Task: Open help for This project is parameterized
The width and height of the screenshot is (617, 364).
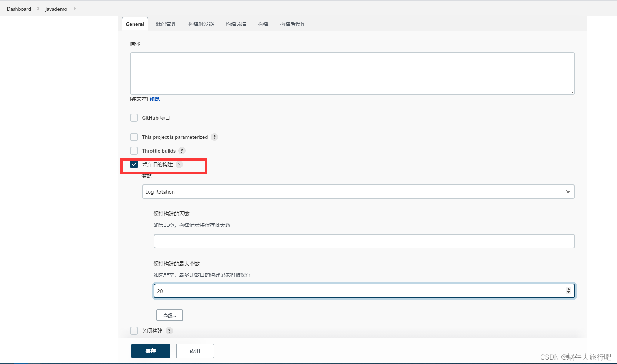Action: tap(214, 137)
